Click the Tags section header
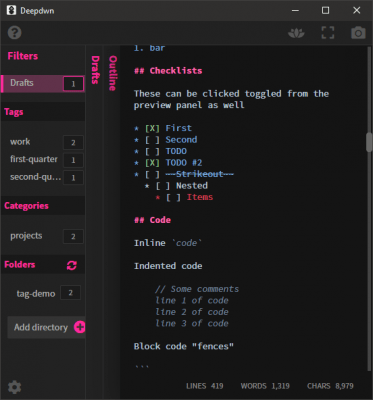 coord(43,112)
